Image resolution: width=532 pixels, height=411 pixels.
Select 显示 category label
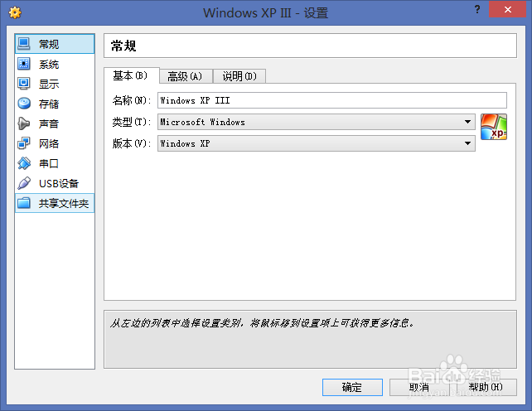tap(49, 84)
